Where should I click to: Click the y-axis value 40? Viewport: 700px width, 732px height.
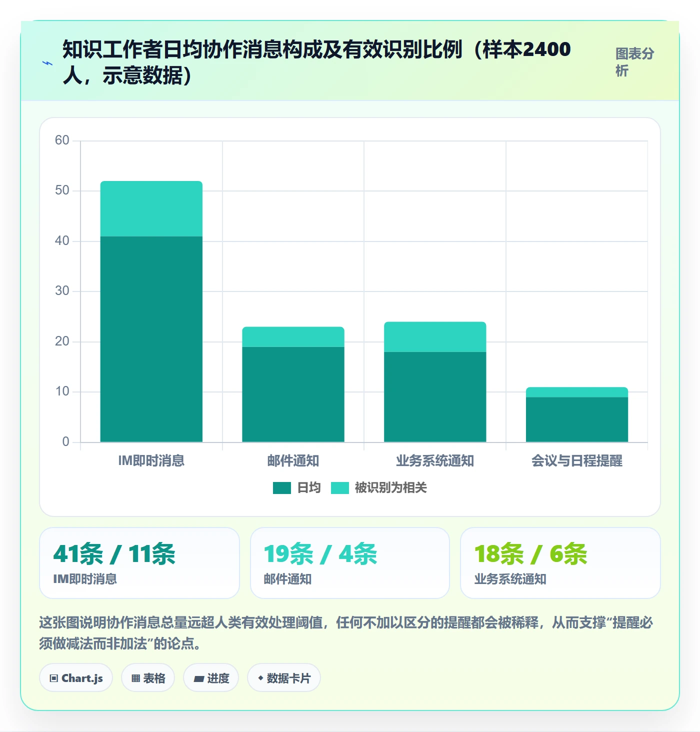(62, 241)
